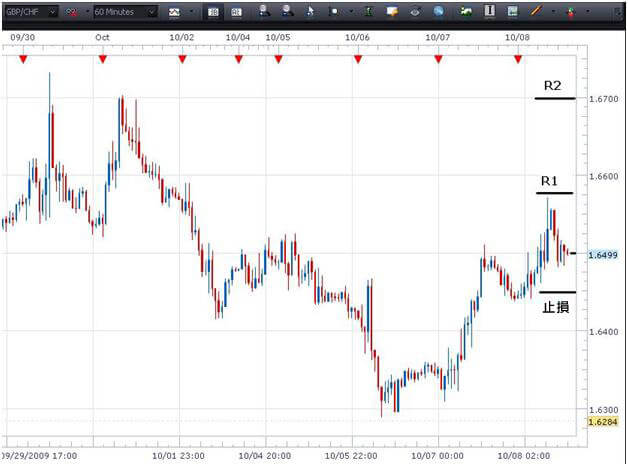Select the cursor pointer tool
Viewport: 628px width, 466px height.
tap(309, 12)
